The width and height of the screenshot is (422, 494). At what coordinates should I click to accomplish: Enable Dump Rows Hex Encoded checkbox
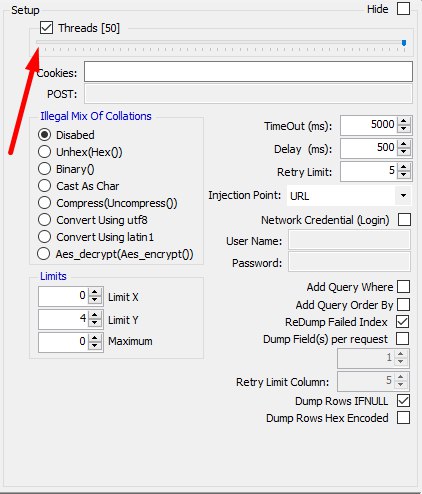coord(403,418)
